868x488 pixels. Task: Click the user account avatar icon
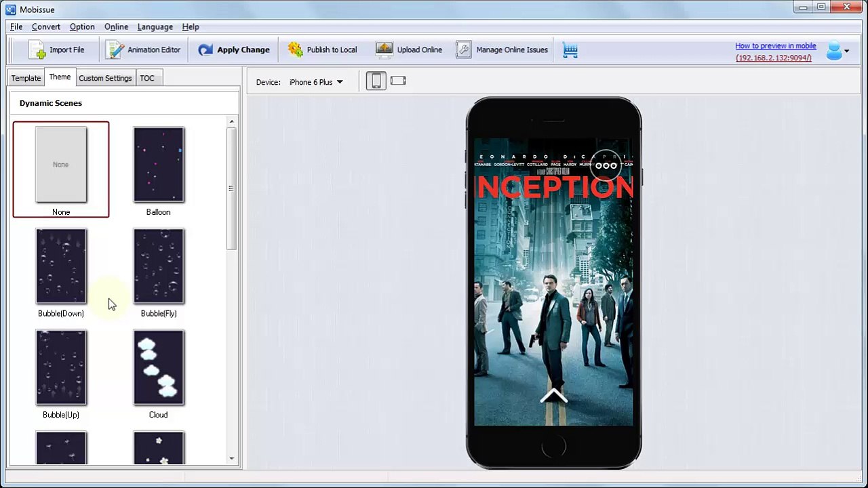pyautogui.click(x=834, y=50)
